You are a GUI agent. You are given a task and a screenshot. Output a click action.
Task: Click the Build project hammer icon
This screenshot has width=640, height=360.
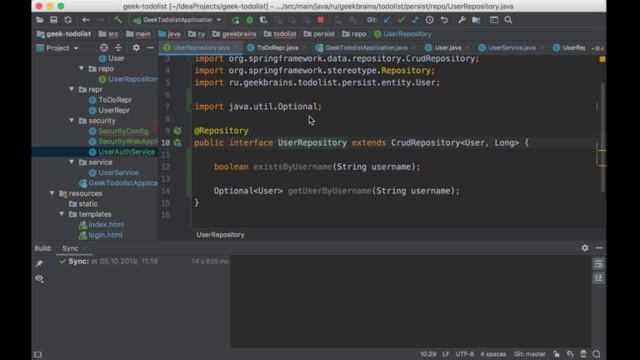(x=118, y=20)
